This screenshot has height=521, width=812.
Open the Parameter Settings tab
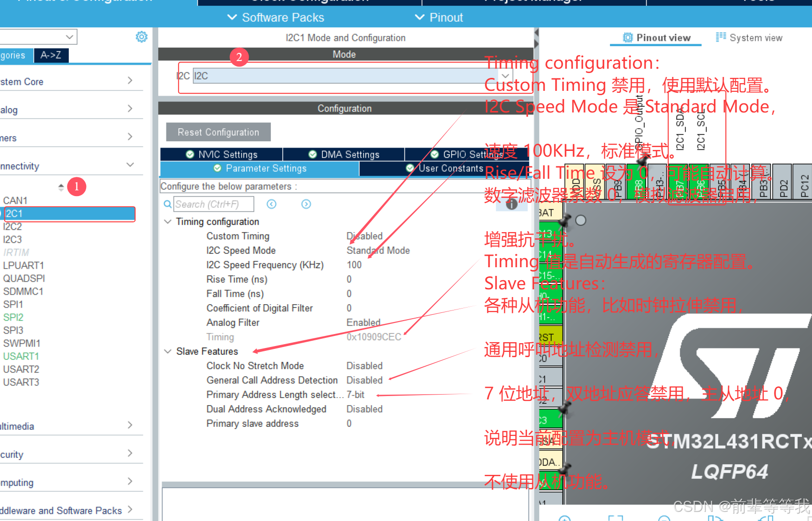click(260, 168)
